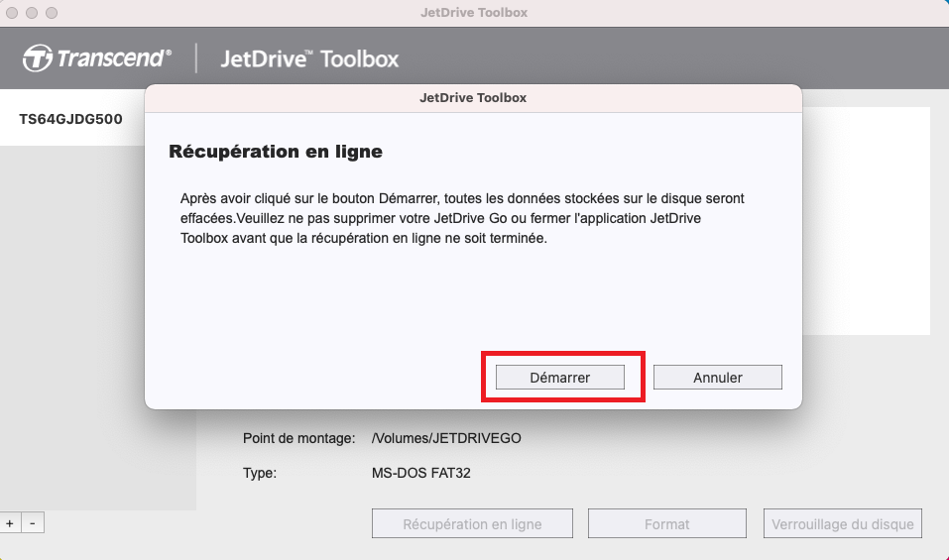
Task: Click the minus button under the drive list
Action: pos(33,523)
